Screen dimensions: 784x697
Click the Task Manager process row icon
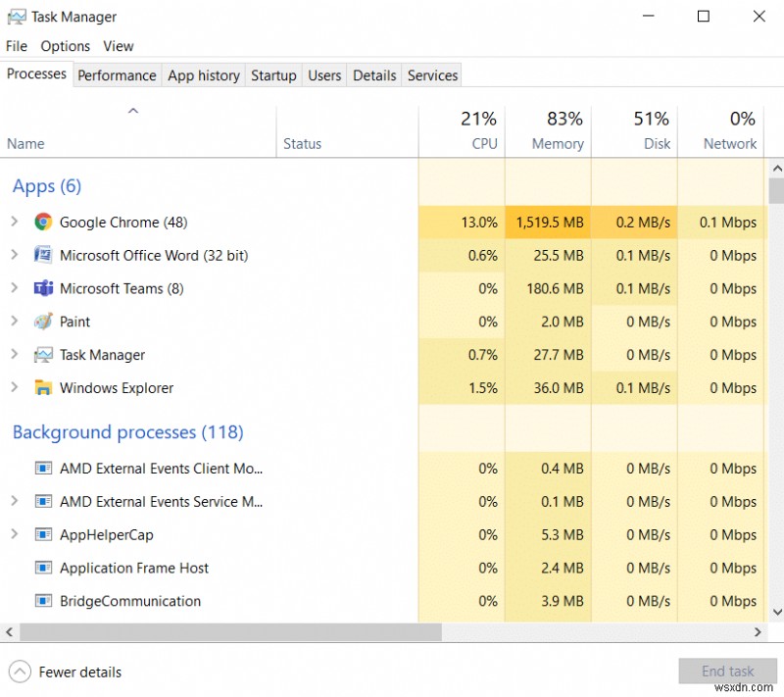click(x=43, y=355)
